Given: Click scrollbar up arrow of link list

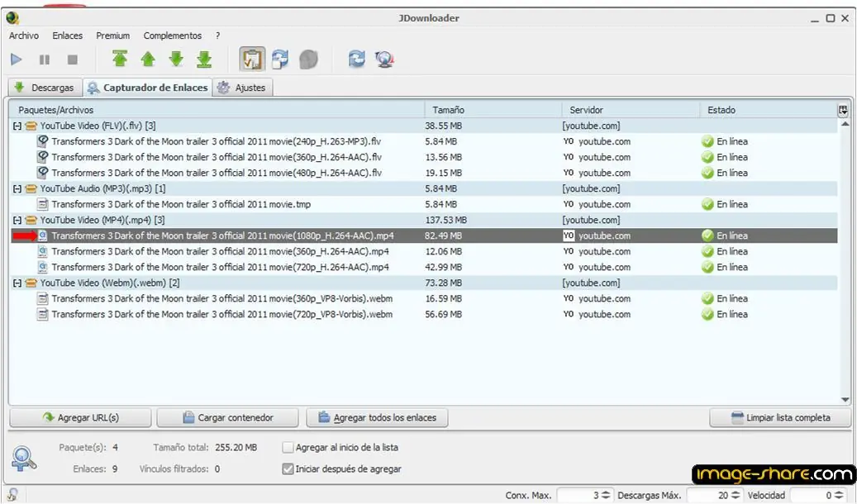Looking at the screenshot, I should (x=845, y=125).
